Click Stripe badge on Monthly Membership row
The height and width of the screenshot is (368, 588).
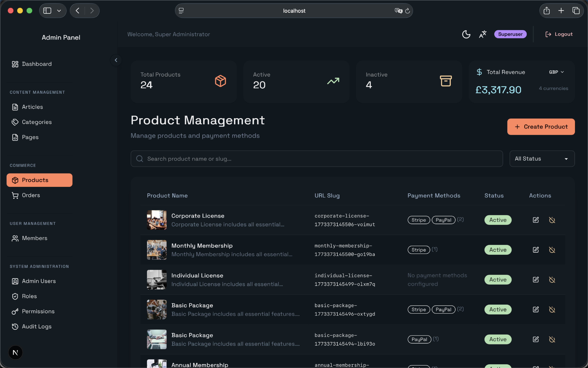[x=419, y=250]
